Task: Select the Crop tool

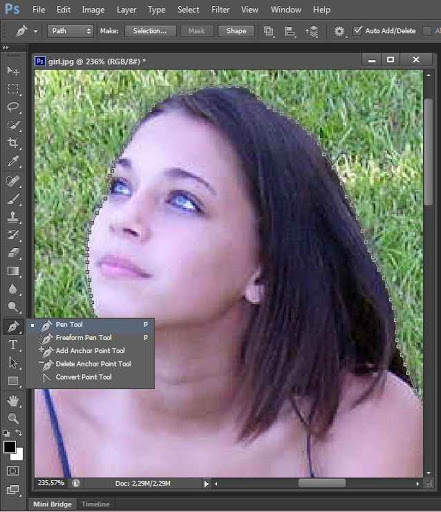Action: [x=13, y=143]
